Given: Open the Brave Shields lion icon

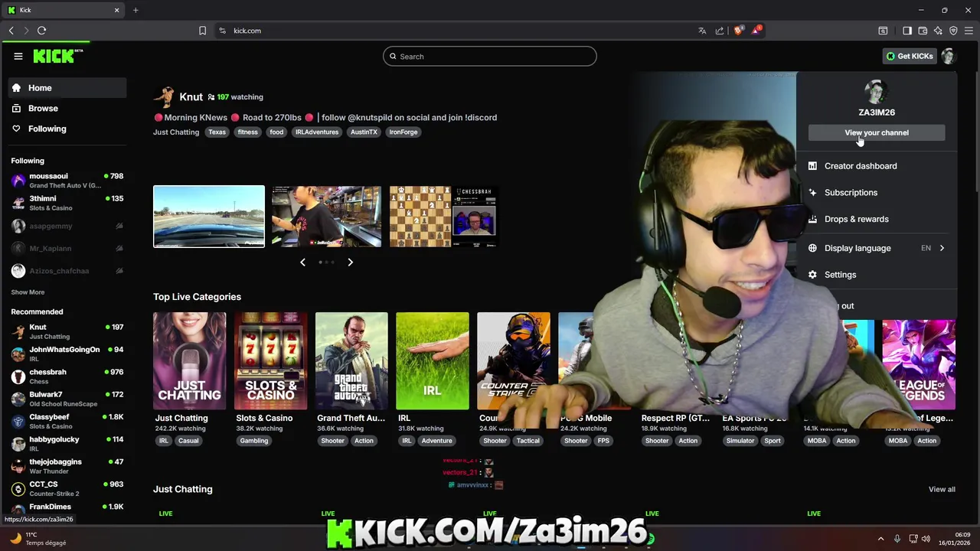Looking at the screenshot, I should [x=738, y=31].
